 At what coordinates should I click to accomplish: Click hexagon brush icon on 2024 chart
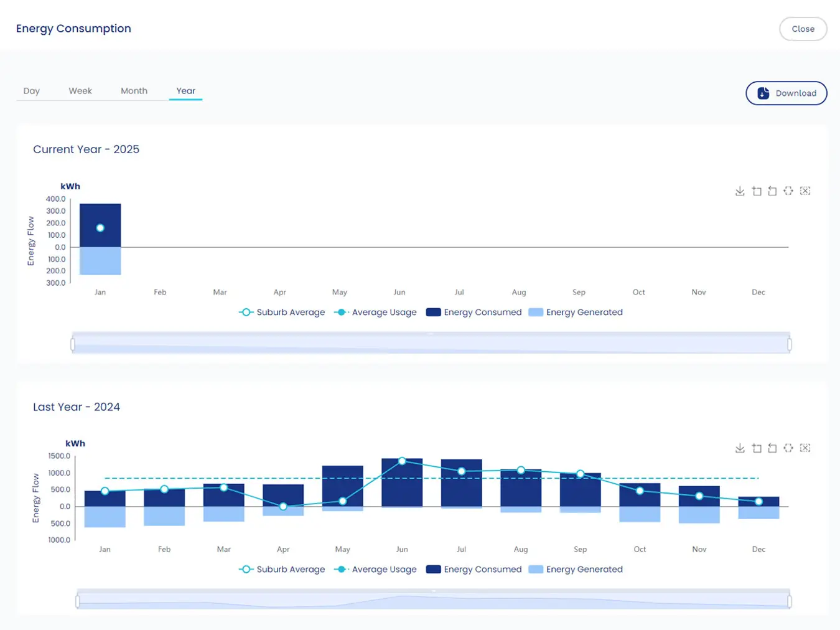pos(788,448)
